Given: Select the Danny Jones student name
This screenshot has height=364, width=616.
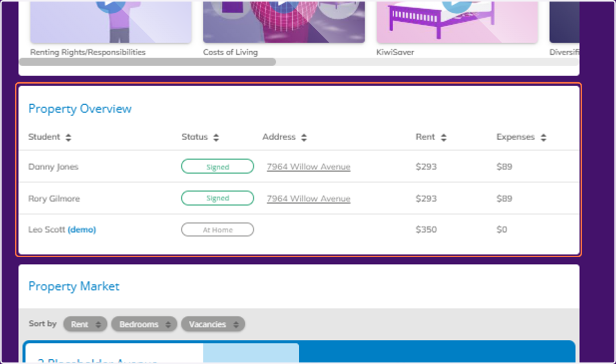Looking at the screenshot, I should pos(53,167).
